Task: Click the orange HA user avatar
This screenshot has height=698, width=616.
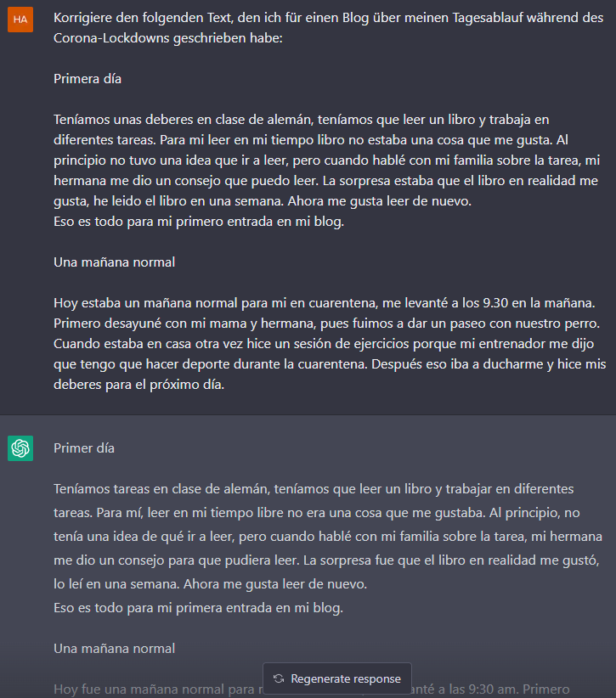Action: 20,20
